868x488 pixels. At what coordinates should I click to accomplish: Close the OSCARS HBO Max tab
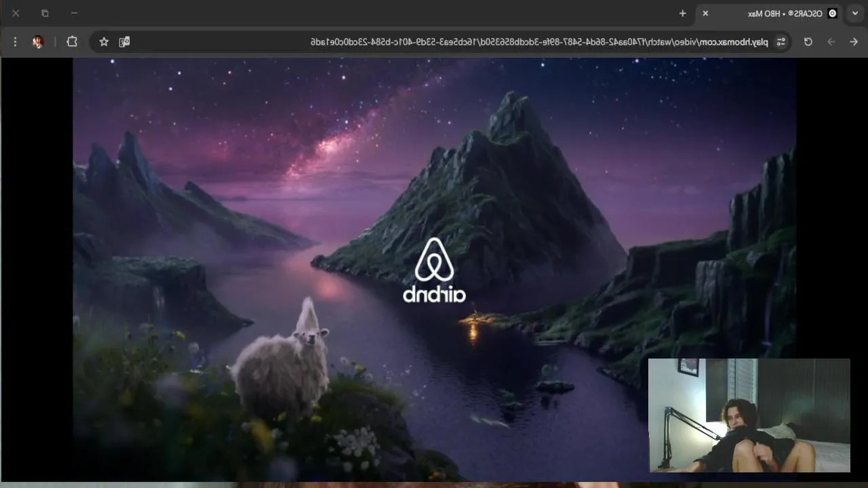[x=705, y=14]
